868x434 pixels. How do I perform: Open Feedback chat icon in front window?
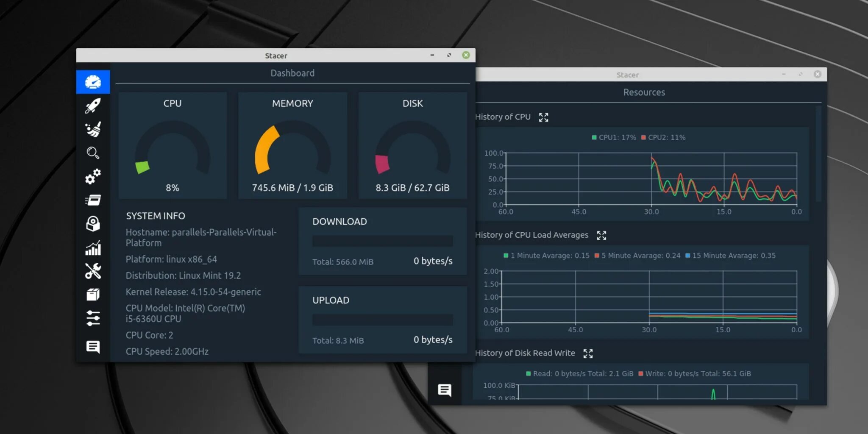(93, 347)
